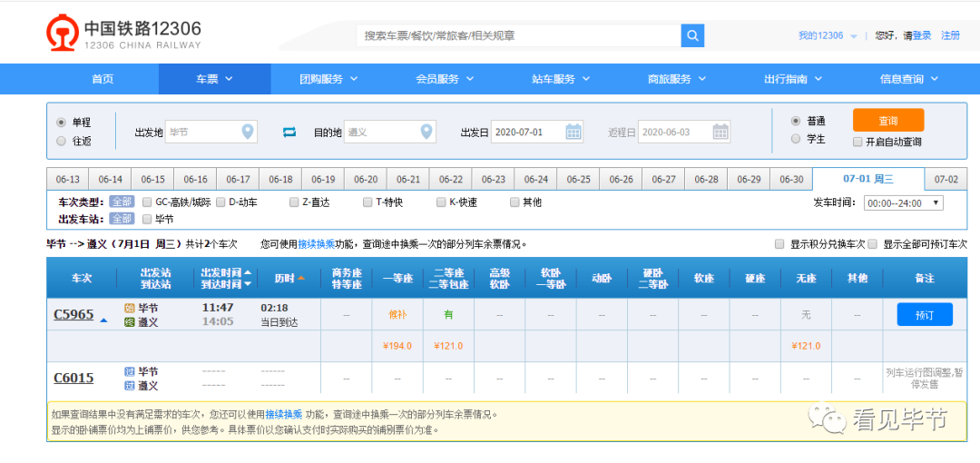Switch to the 07-02 date tab
This screenshot has width=980, height=463.
pos(946,179)
